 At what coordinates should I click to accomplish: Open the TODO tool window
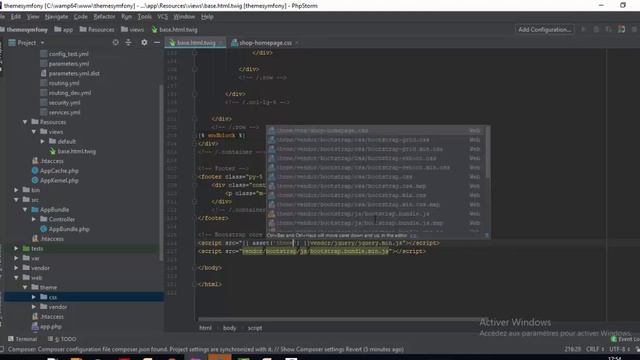point(62,339)
